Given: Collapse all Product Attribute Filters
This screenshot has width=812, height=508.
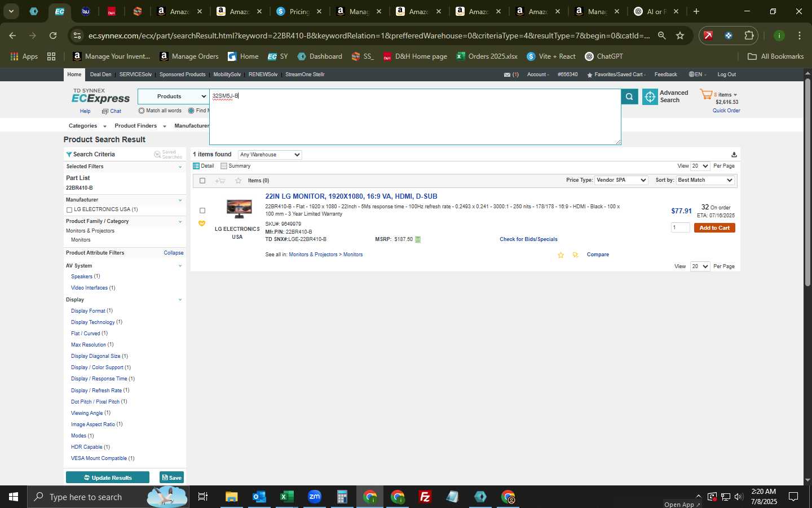Looking at the screenshot, I should [x=174, y=253].
